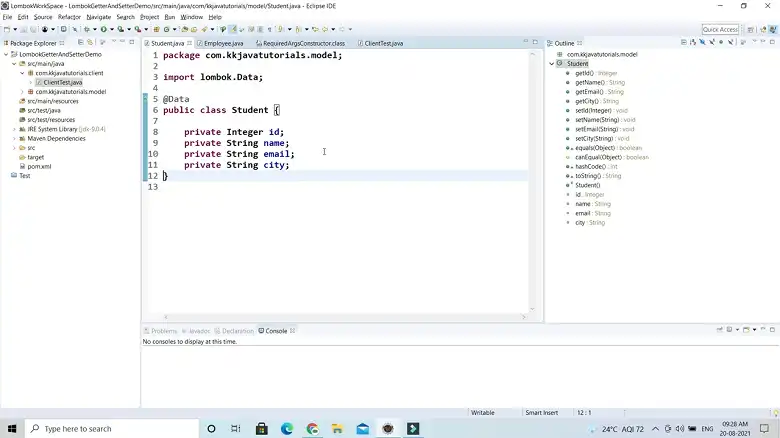This screenshot has width=780, height=438.
Task: Open dropdown next to the Debug icon
Action: (95, 29)
